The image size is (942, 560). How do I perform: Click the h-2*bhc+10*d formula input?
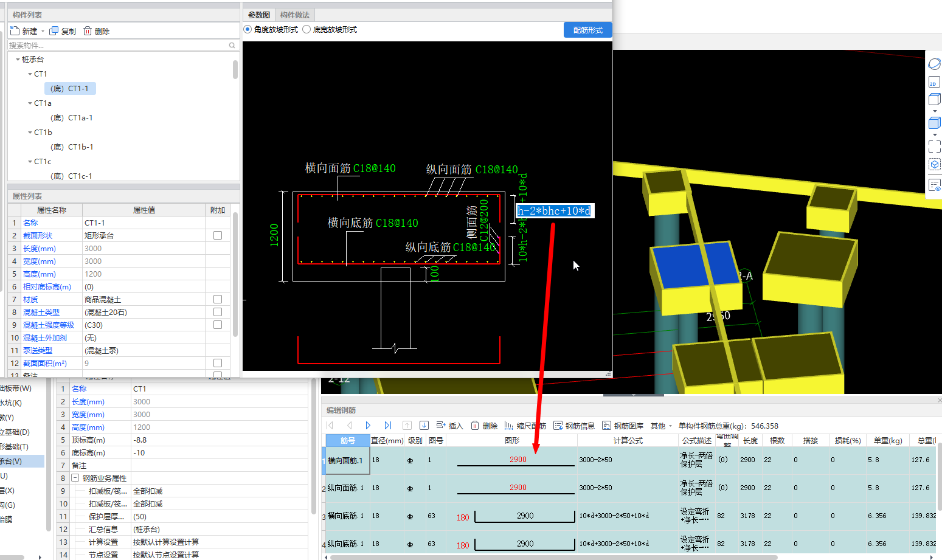(555, 211)
